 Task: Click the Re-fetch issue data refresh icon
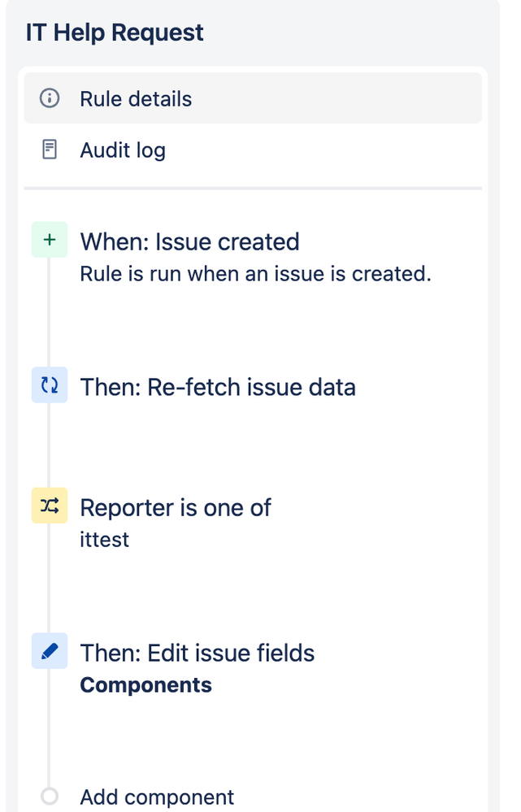50,384
